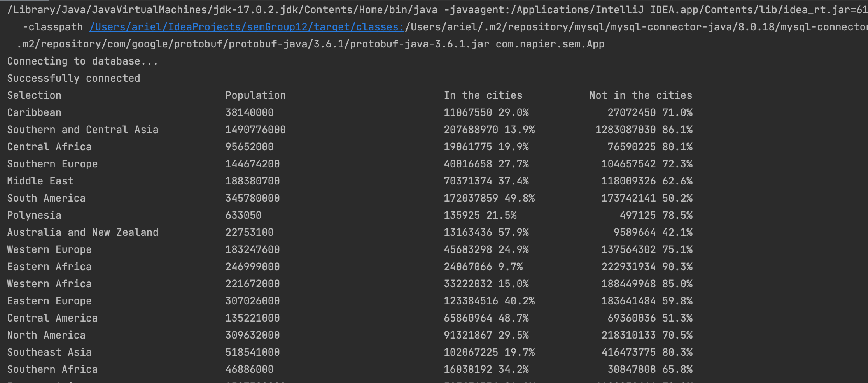Viewport: 868px width, 383px height.
Task: Click in-cities value '19061775 19.9%'
Action: [x=486, y=147]
